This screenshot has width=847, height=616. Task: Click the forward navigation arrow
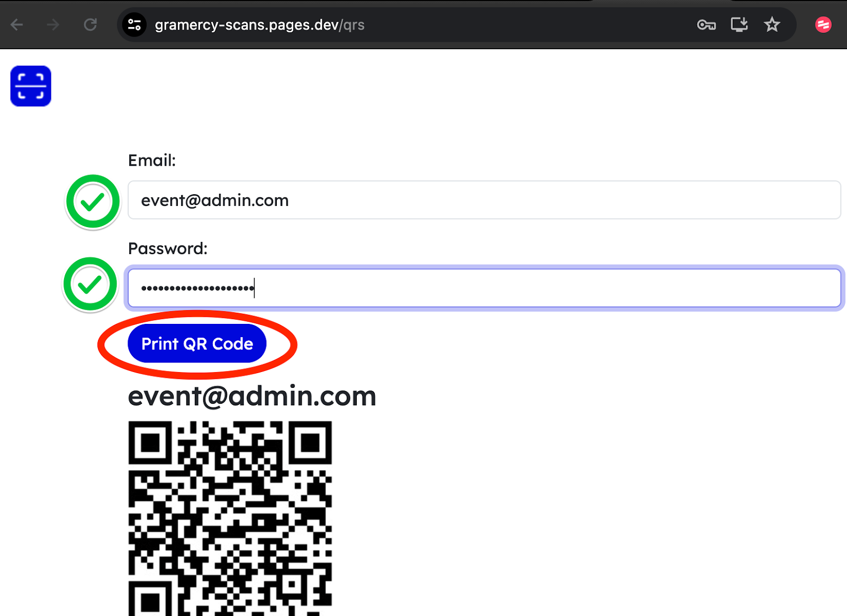click(x=52, y=24)
